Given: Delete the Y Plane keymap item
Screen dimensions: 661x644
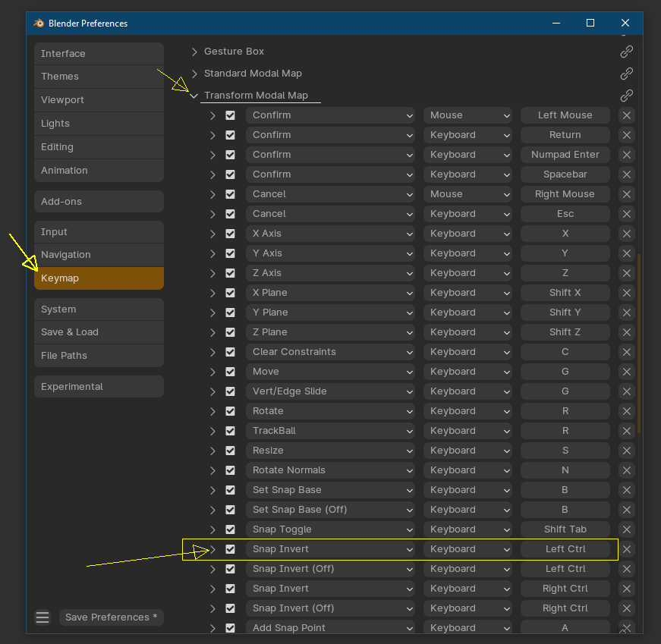Looking at the screenshot, I should click(626, 313).
